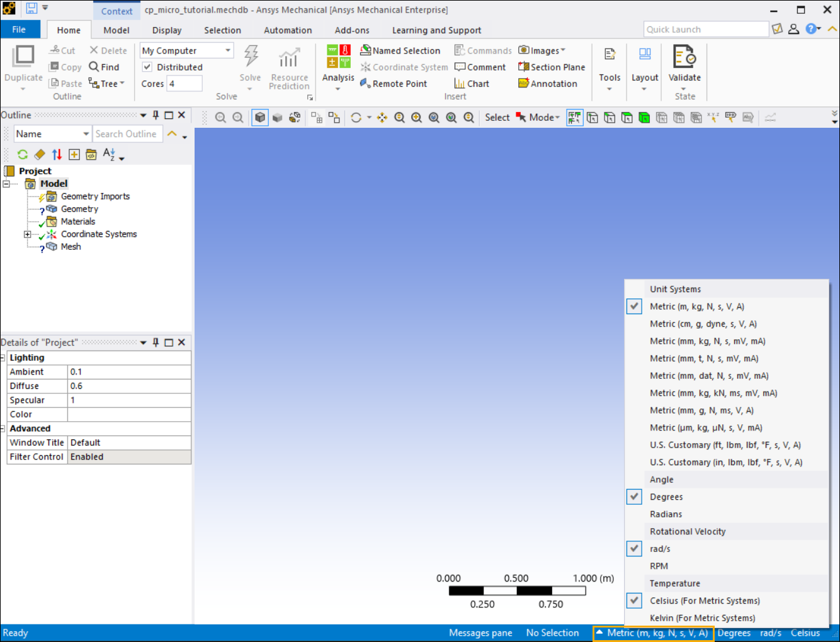Click the Section Plane icon
Screen dimensions: 840x642
coord(523,67)
